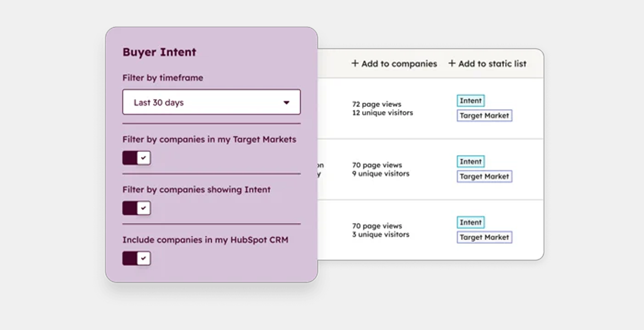This screenshot has width=644, height=330.
Task: Select the Target Market tag on the first row
Action: pos(484,115)
